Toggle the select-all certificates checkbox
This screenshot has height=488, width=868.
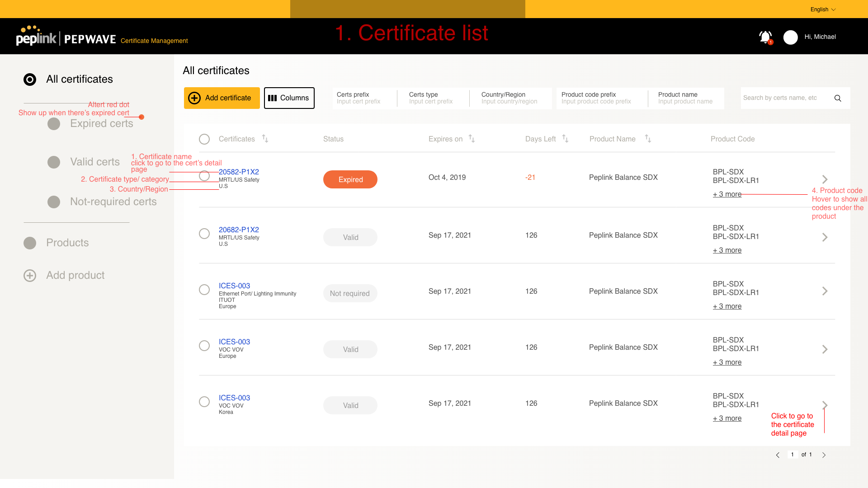(204, 139)
